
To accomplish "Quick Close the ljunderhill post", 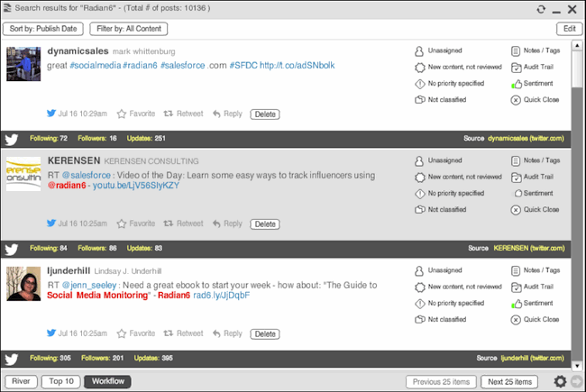I will [535, 320].
